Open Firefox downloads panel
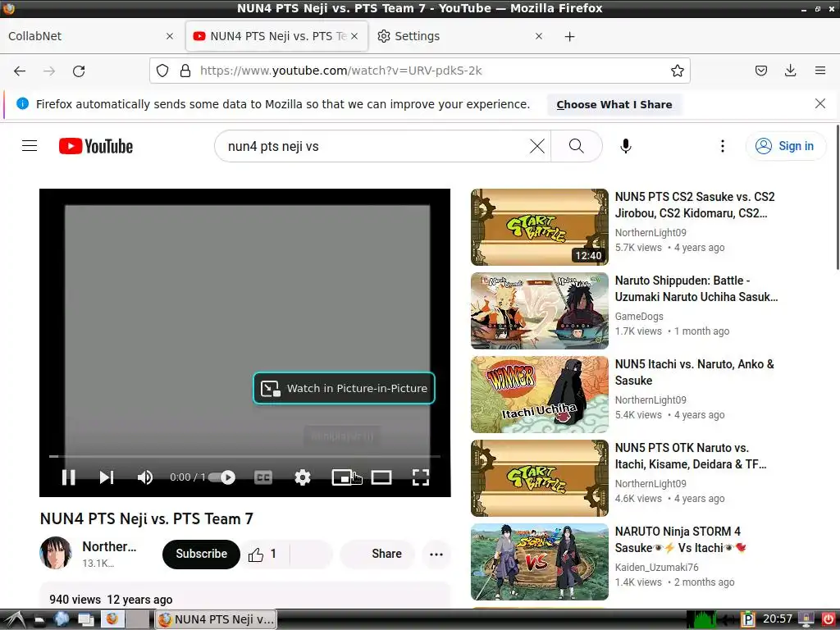 [x=790, y=71]
